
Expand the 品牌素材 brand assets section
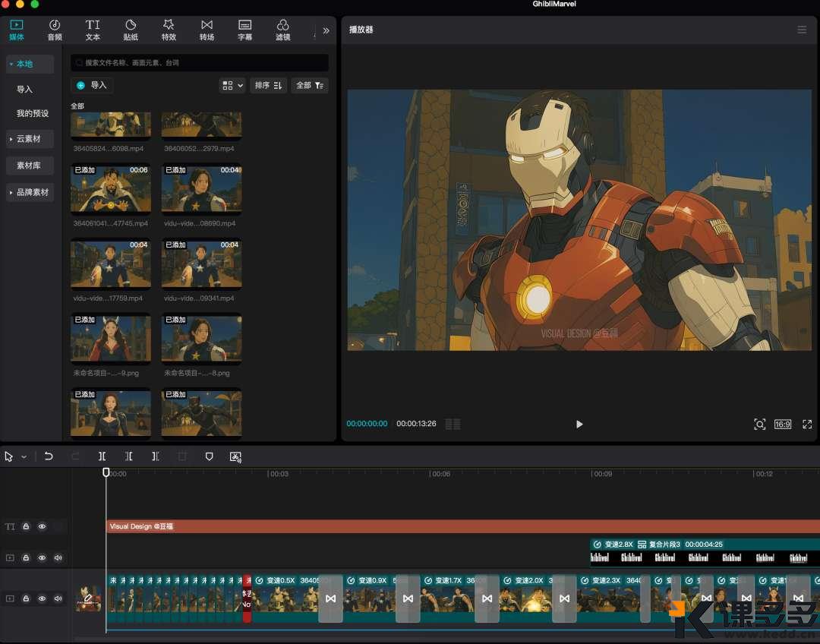[30, 192]
